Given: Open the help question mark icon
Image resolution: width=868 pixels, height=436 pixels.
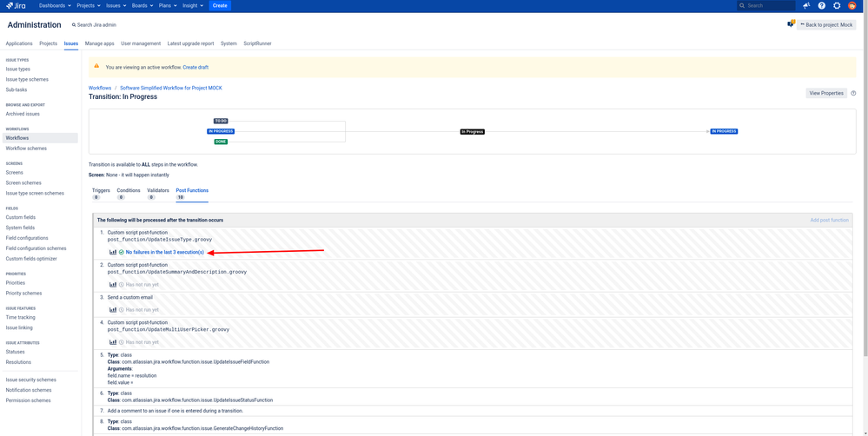Looking at the screenshot, I should 821,5.
